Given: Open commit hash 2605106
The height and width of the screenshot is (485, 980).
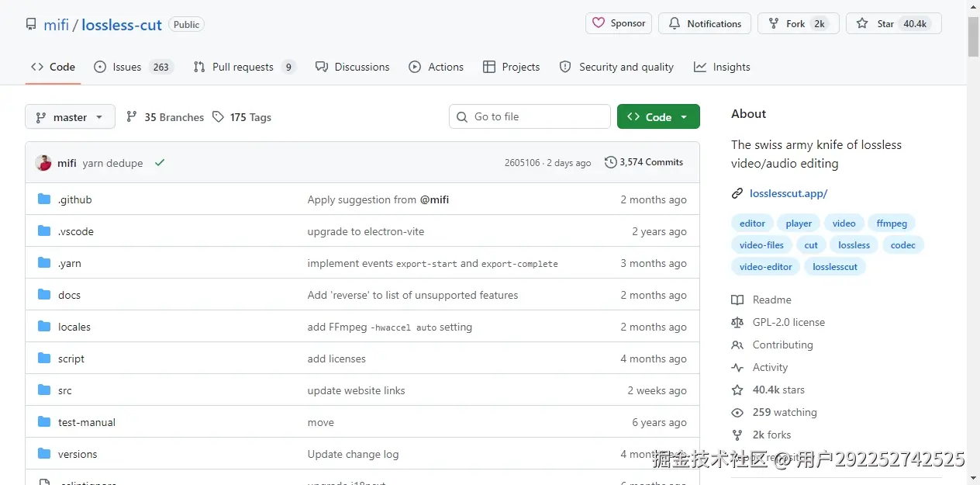Looking at the screenshot, I should (x=522, y=163).
